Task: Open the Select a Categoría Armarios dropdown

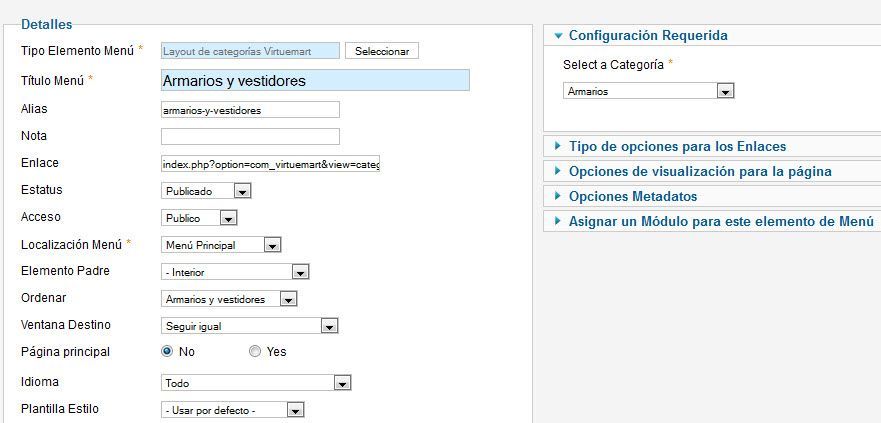Action: click(x=648, y=91)
